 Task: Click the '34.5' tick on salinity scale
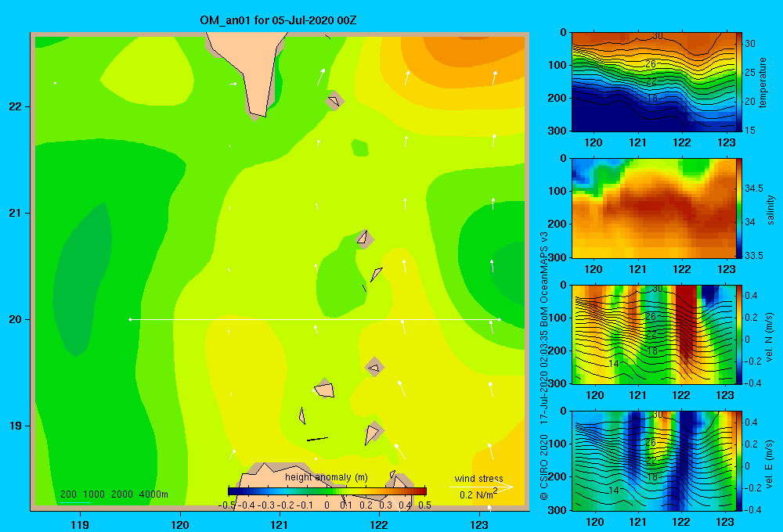(754, 188)
